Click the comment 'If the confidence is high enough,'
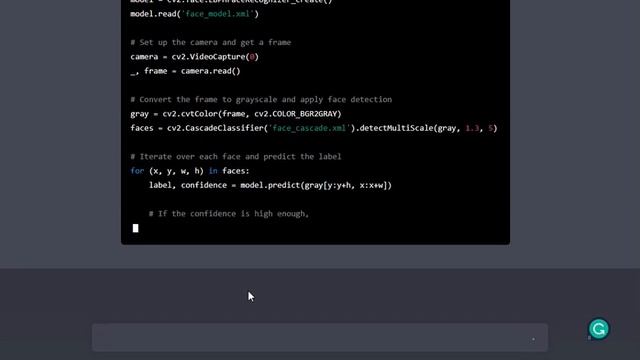This screenshot has height=360, width=640. tap(229, 214)
